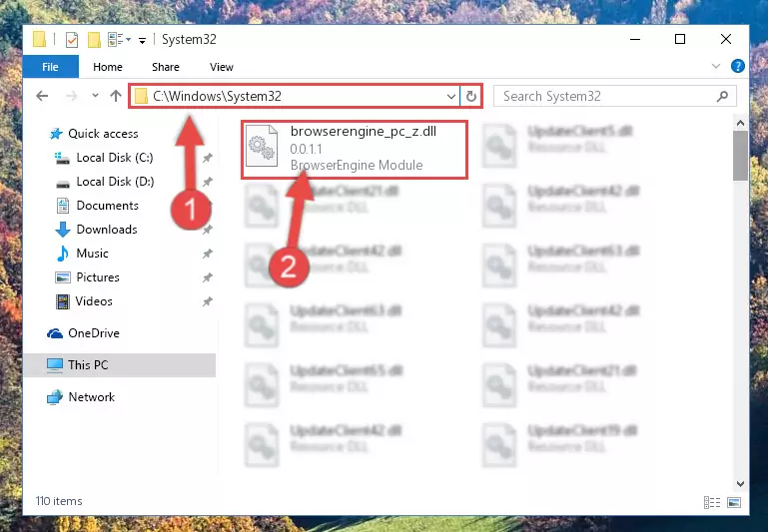Screen dimensions: 768x532
Task: Click the browserengine_pc_z.dll gear file icon
Action: click(x=262, y=146)
